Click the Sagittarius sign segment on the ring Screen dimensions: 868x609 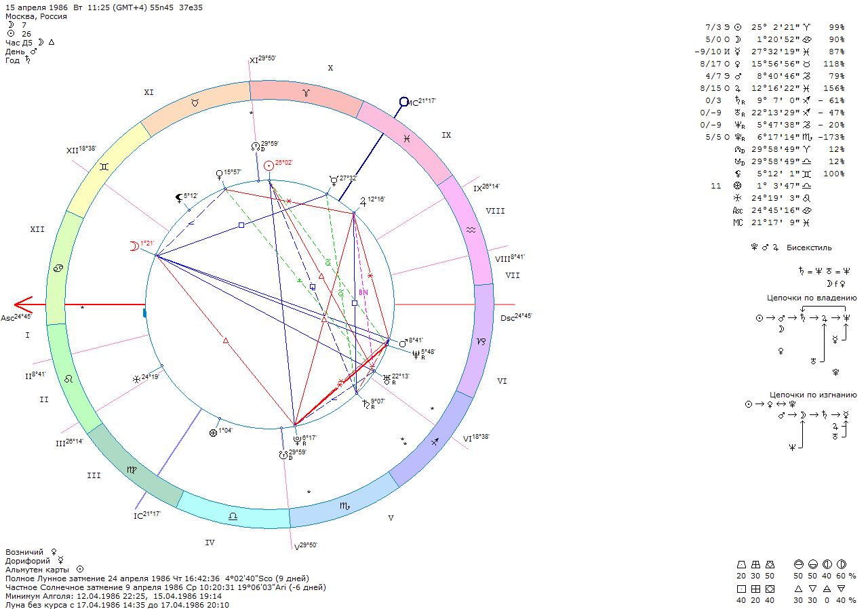[x=436, y=441]
